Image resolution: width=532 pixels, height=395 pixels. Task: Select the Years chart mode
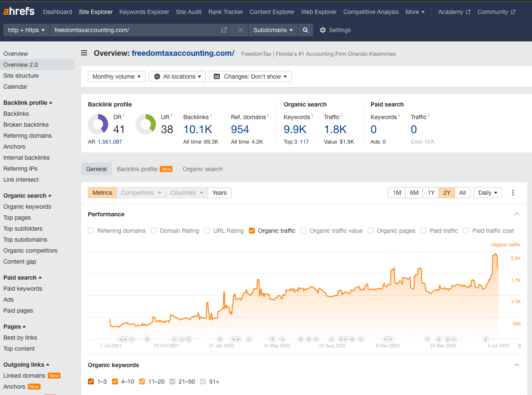[x=219, y=193]
